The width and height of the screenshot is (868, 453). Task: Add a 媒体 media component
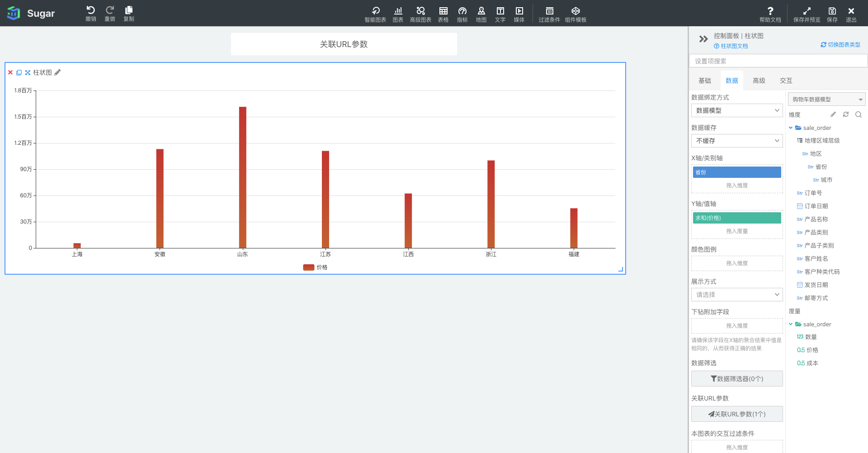point(519,14)
